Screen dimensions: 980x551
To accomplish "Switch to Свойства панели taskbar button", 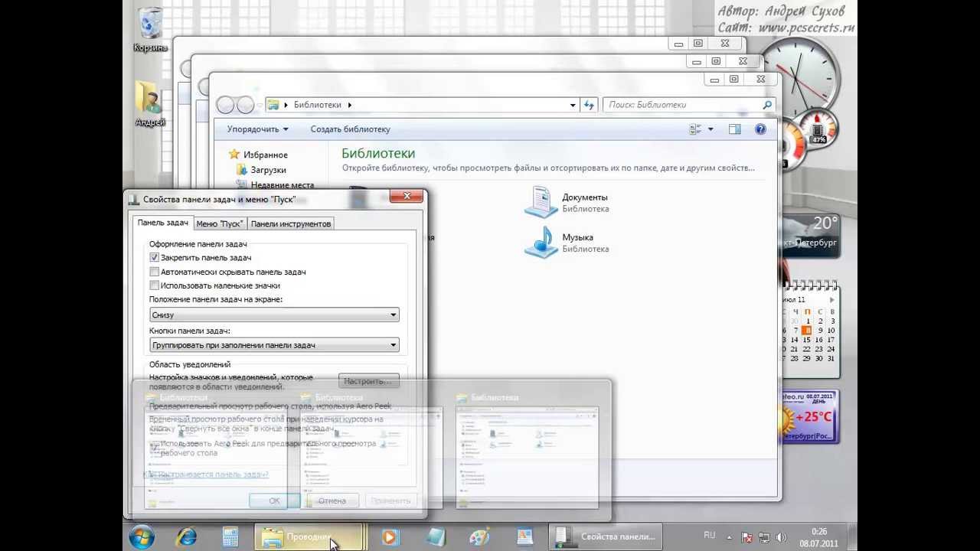I will click(x=606, y=537).
